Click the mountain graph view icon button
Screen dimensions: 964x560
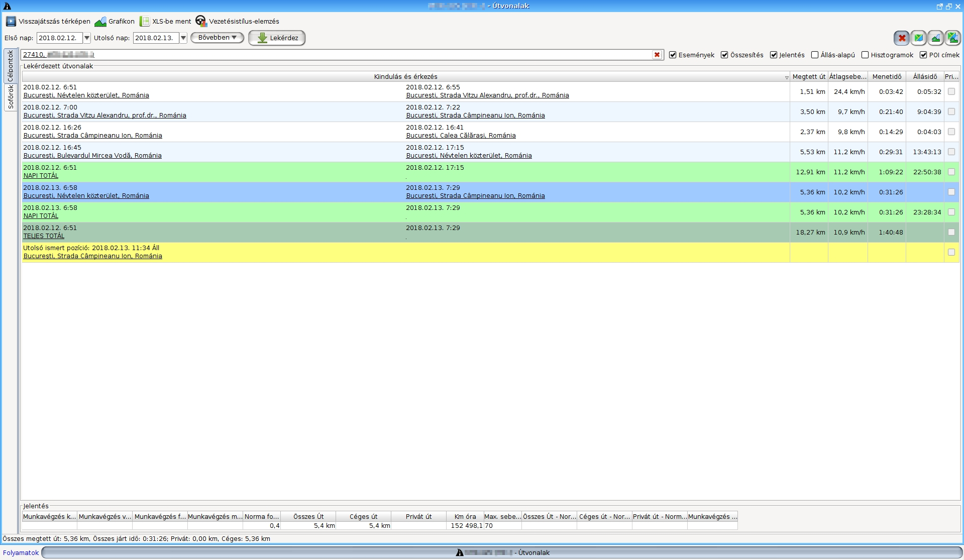click(935, 38)
